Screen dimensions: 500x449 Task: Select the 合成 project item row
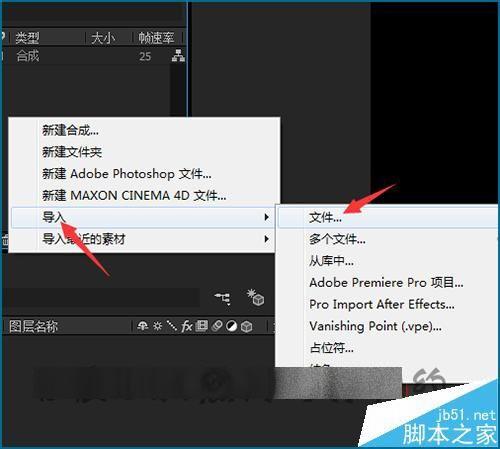pos(93,56)
